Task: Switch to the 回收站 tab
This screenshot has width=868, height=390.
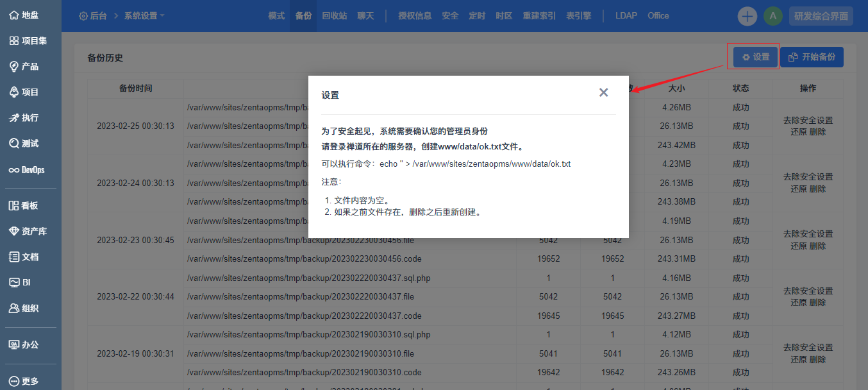Action: 334,16
